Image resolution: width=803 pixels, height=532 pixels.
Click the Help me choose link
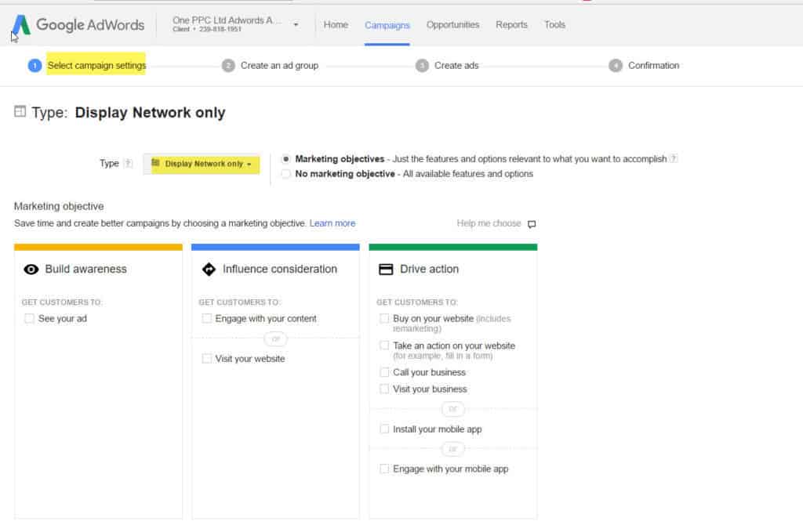[489, 223]
